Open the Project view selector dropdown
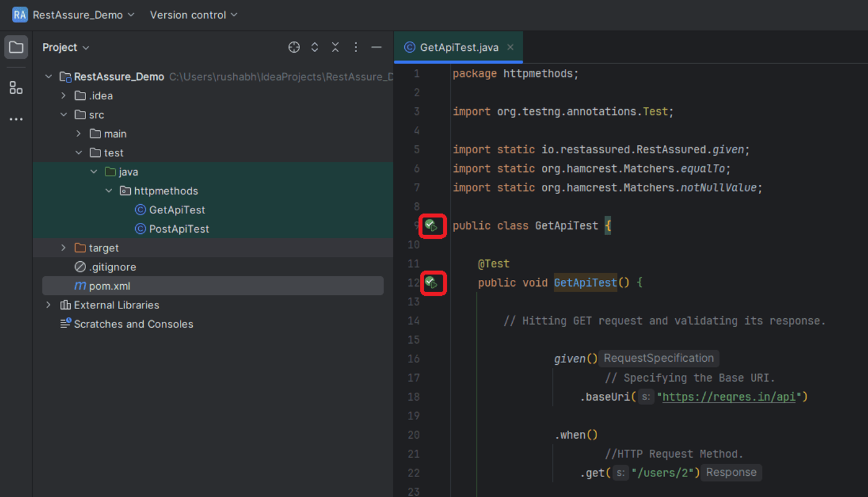Screen dimensions: 868x497 pos(66,47)
